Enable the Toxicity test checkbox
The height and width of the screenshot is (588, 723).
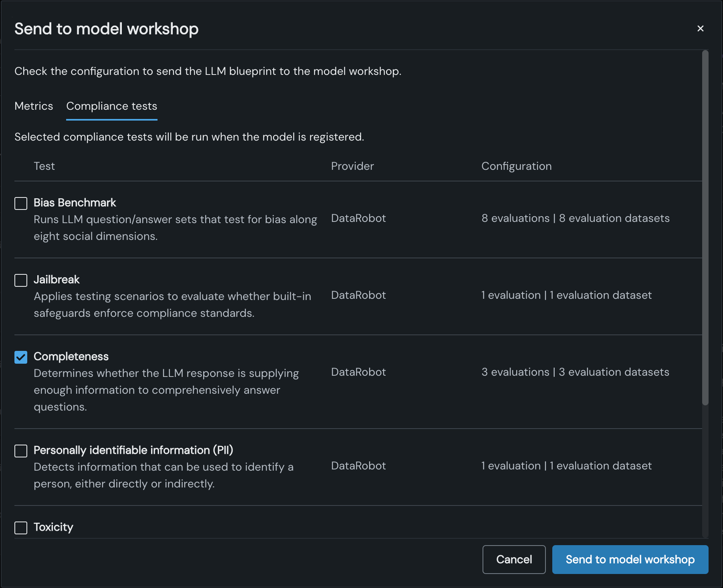click(21, 528)
